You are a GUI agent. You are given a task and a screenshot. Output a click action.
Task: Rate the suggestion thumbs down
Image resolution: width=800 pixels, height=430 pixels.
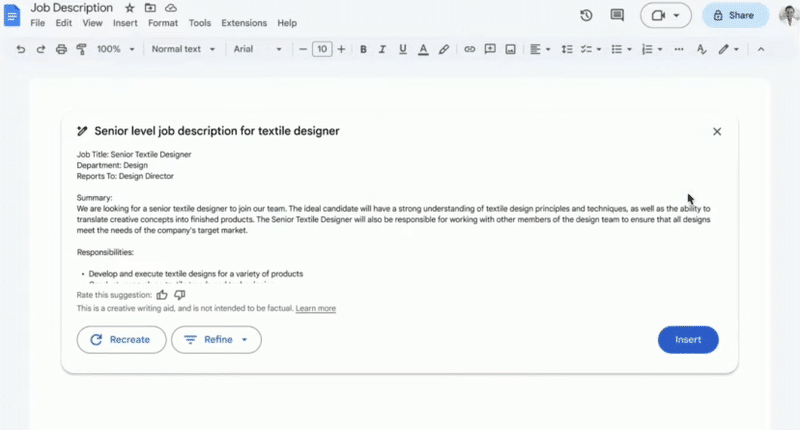tap(180, 295)
